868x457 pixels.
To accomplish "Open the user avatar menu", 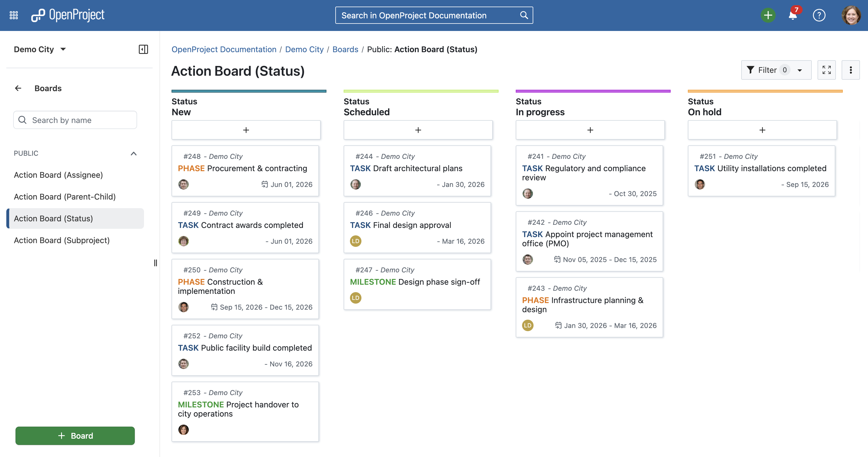I will [x=851, y=15].
